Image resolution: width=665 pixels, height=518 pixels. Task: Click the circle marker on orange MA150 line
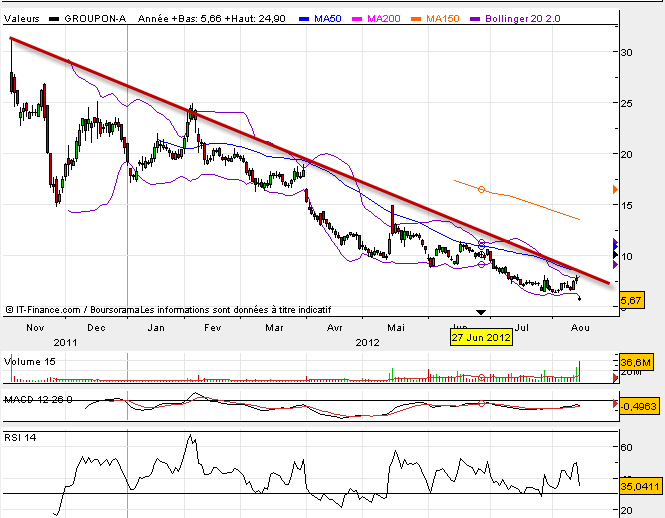point(482,189)
